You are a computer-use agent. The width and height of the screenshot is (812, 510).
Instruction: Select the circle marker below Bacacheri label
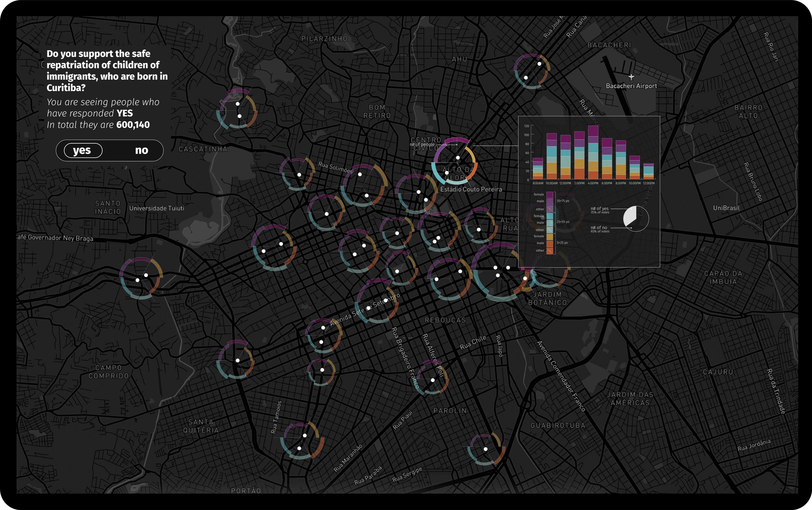click(532, 71)
